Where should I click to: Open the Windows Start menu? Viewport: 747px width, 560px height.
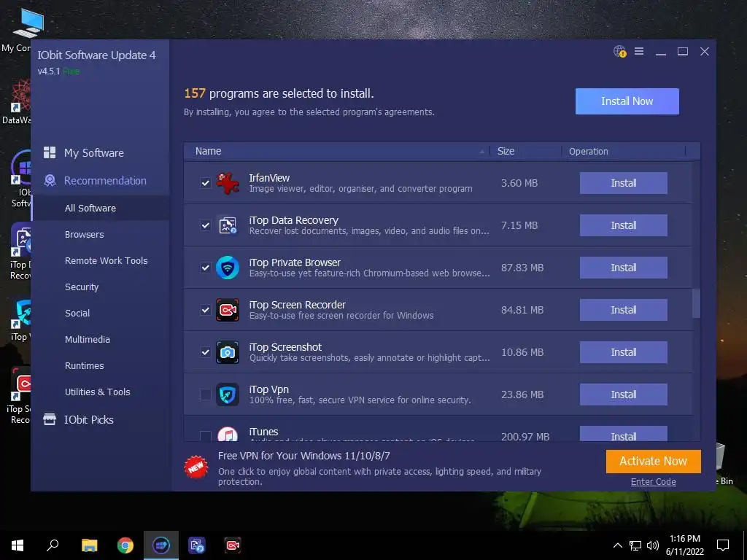coord(18,545)
